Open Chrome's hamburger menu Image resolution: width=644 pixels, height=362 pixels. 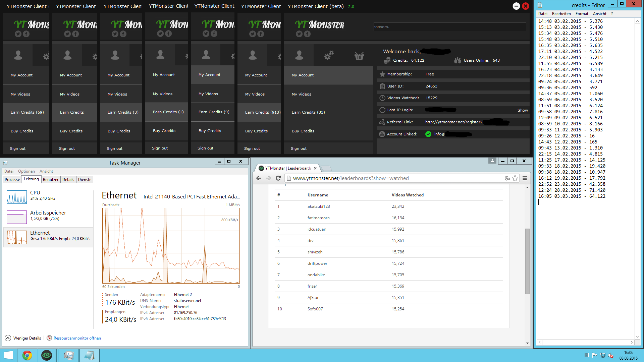[525, 178]
